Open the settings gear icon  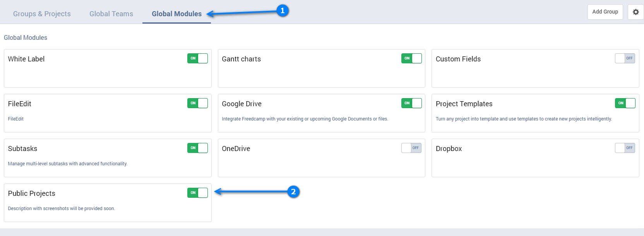coord(635,12)
